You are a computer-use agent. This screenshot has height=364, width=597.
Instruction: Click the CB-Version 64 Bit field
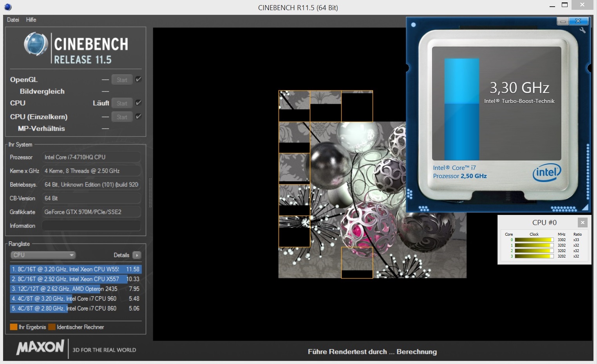[x=91, y=198]
